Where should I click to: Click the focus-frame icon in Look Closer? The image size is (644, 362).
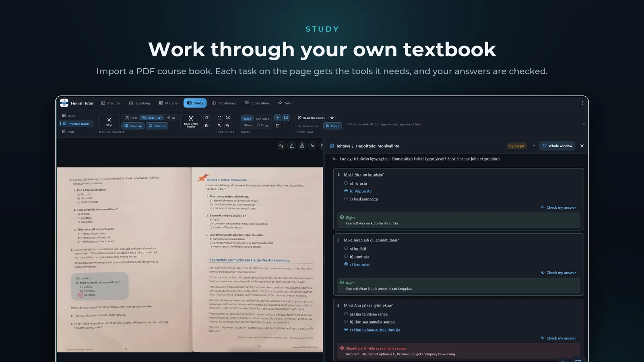pos(228,118)
